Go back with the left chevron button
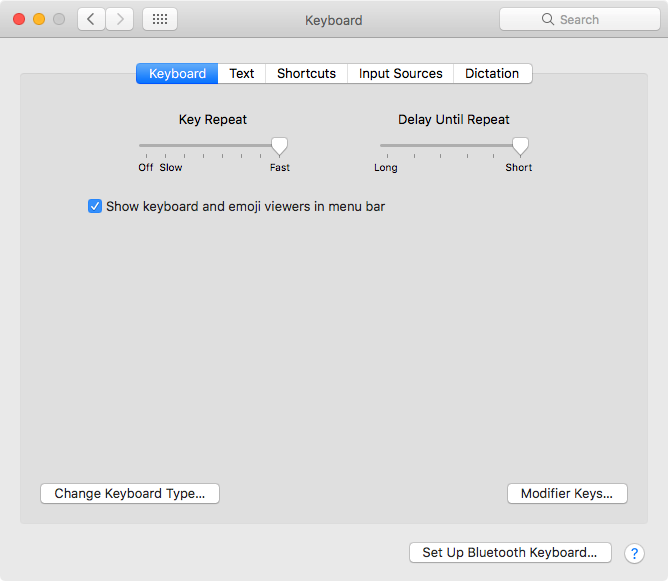Viewport: 668px width, 581px height. point(91,19)
